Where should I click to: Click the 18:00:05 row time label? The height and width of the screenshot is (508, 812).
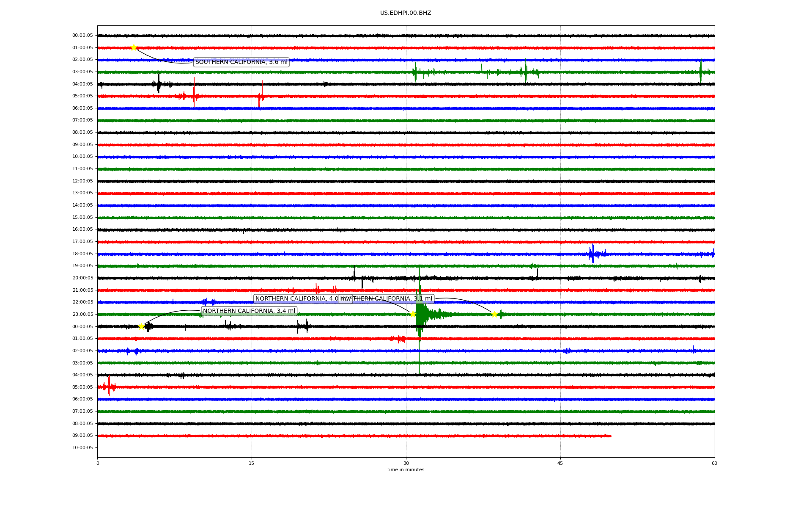point(82,254)
